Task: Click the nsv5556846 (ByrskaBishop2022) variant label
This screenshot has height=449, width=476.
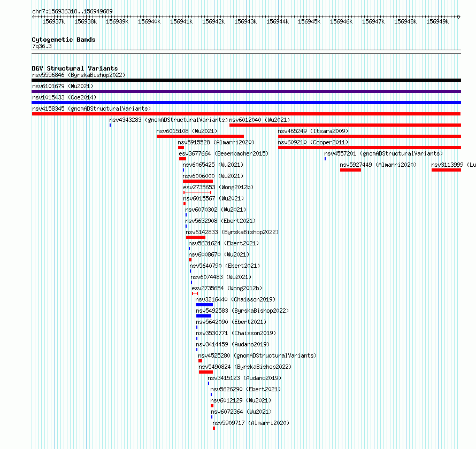Action: pos(79,75)
